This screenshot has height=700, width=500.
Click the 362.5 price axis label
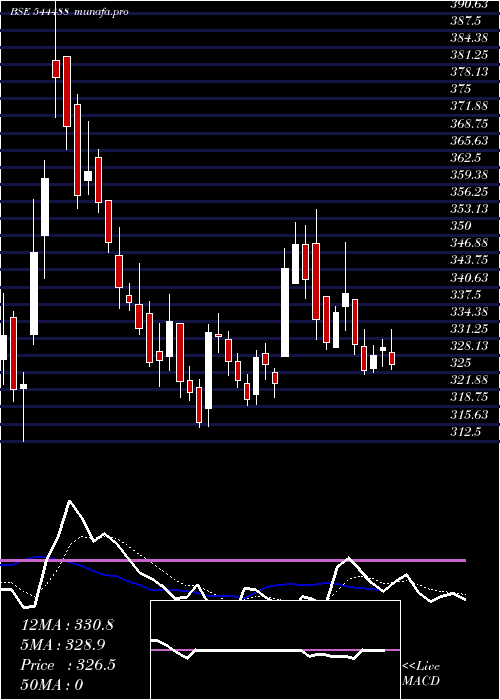pos(466,157)
